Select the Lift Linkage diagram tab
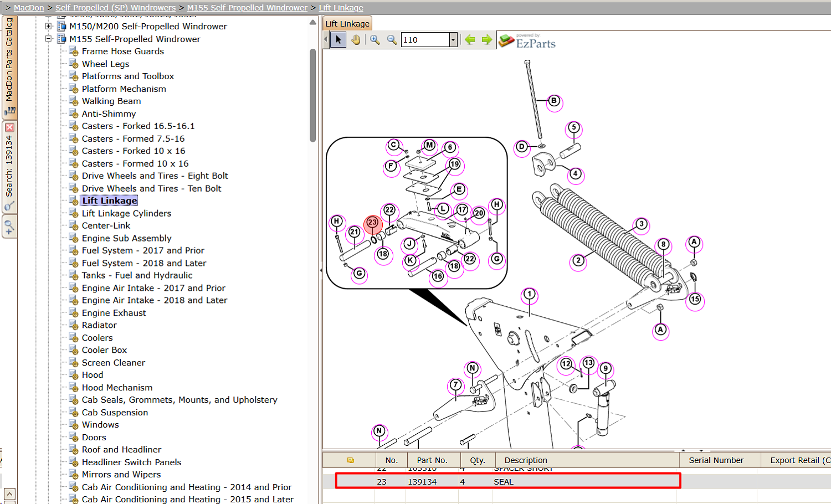 click(x=347, y=24)
